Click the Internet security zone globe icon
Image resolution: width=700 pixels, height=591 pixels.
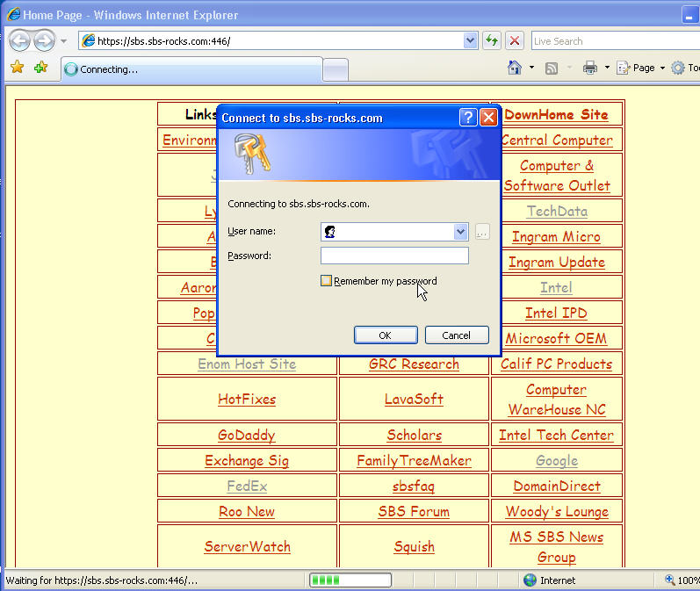530,580
